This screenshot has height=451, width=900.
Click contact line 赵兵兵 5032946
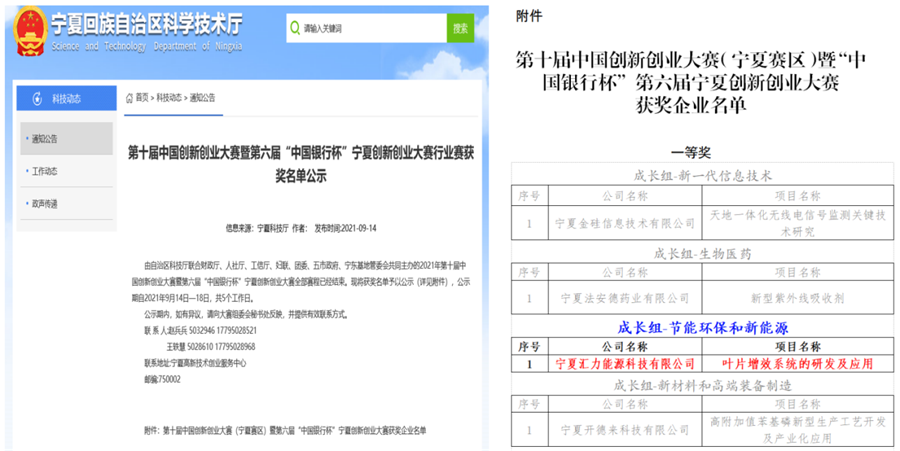200,331
